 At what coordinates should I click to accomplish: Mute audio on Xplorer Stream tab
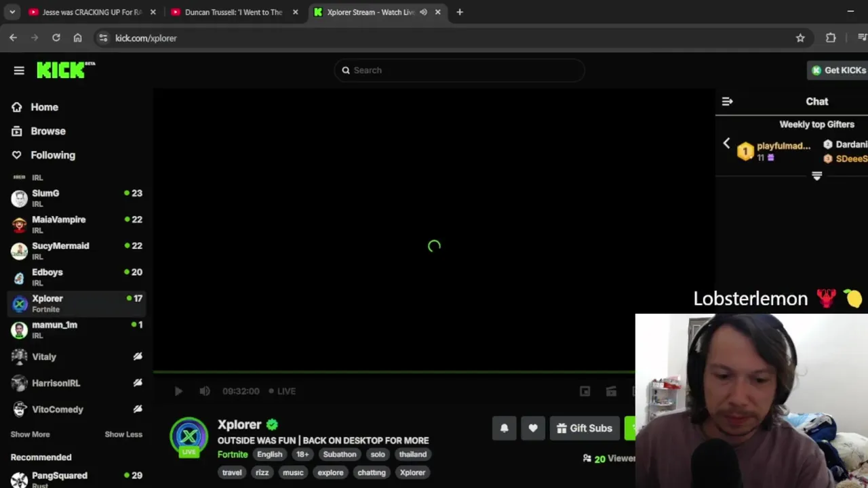424,12
